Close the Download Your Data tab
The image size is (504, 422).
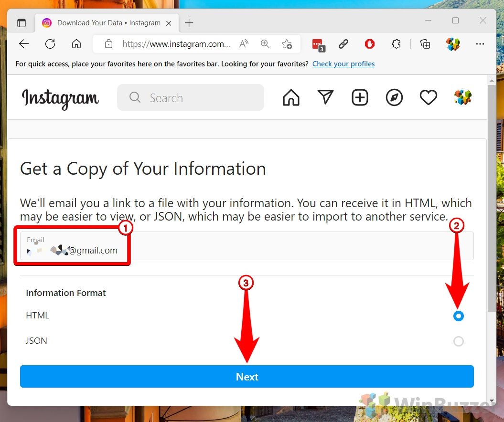pyautogui.click(x=169, y=23)
